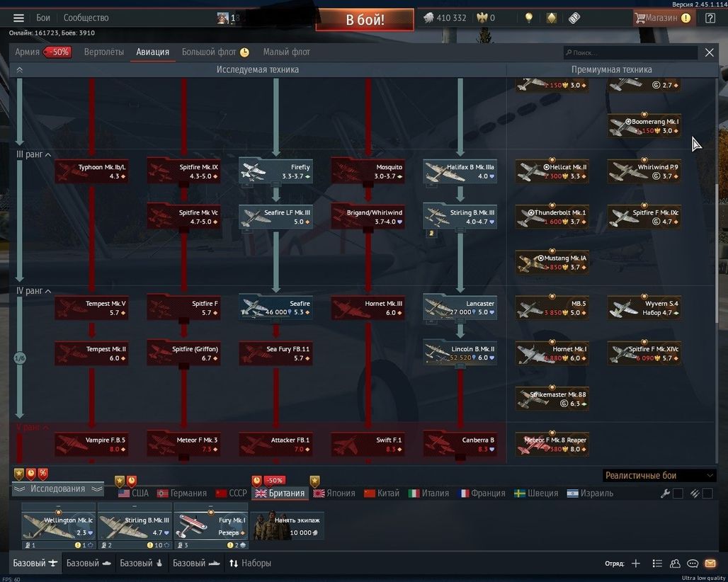Tick the auto-repair checkbox beside the wrench
This screenshot has width=728, height=582.
[x=678, y=493]
